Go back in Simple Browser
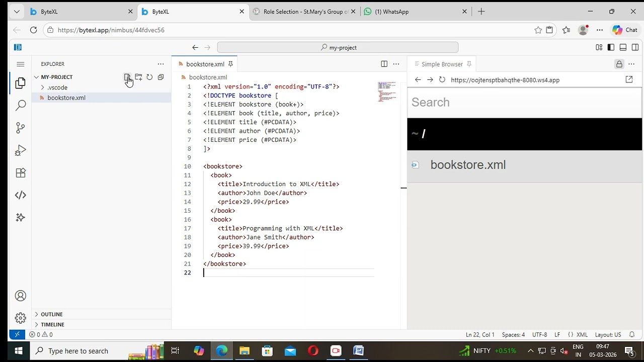Image resolution: width=644 pixels, height=362 pixels. 418,80
